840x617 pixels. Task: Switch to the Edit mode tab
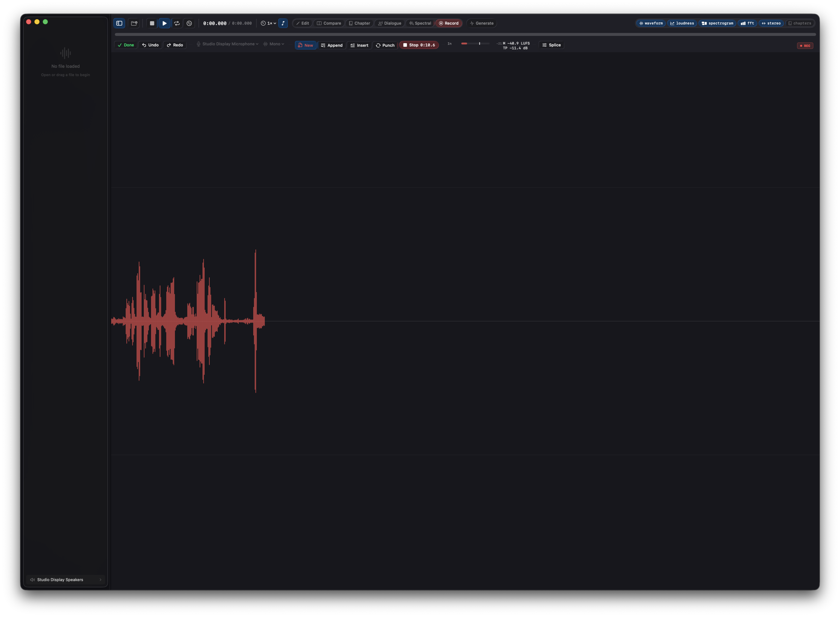[303, 23]
